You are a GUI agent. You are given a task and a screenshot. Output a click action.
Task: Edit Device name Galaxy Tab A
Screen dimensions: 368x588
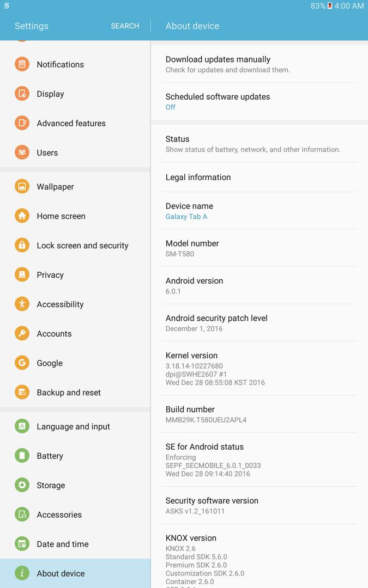(x=259, y=211)
